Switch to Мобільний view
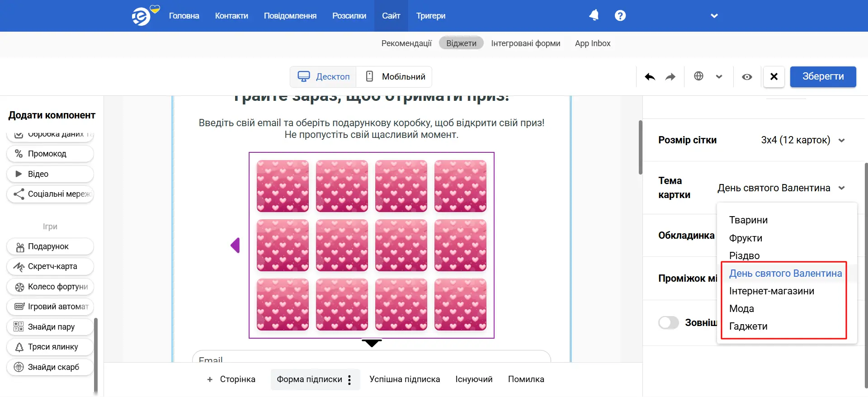 395,77
